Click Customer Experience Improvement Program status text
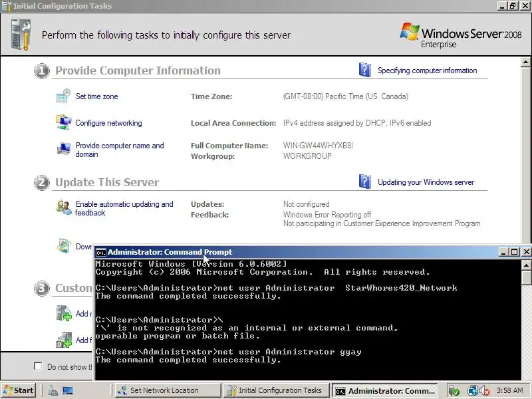 pyautogui.click(x=382, y=223)
